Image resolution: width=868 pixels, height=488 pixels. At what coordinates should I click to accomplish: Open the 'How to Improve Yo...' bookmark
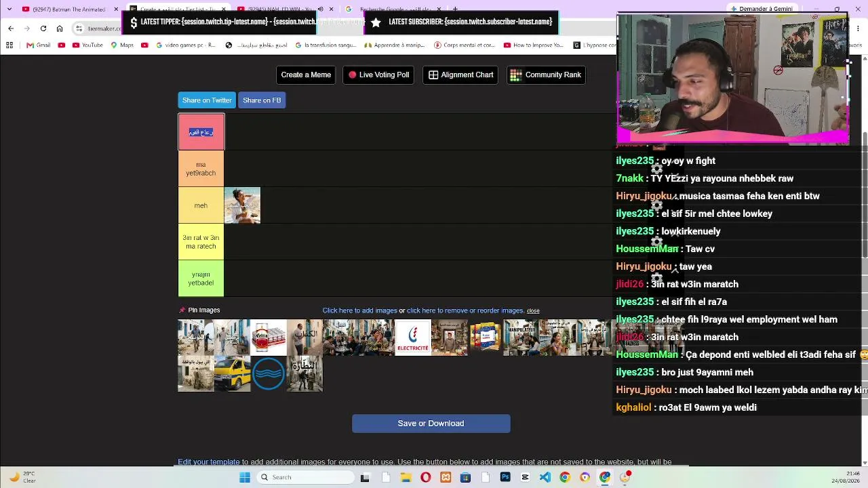(x=534, y=45)
